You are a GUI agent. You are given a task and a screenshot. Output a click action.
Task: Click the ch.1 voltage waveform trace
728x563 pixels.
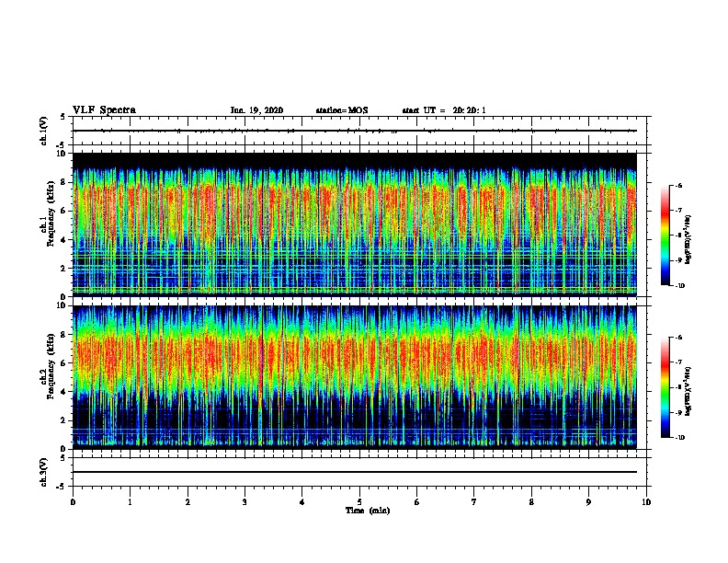(355, 131)
